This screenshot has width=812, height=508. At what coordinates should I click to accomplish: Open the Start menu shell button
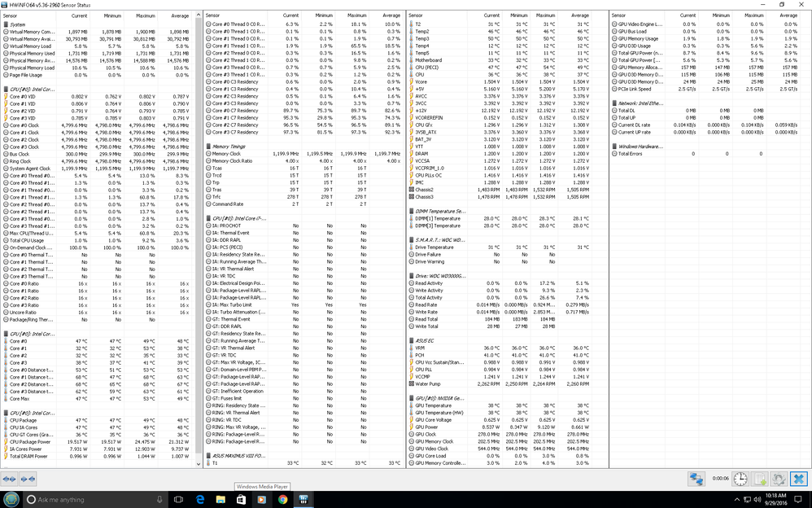click(11, 499)
